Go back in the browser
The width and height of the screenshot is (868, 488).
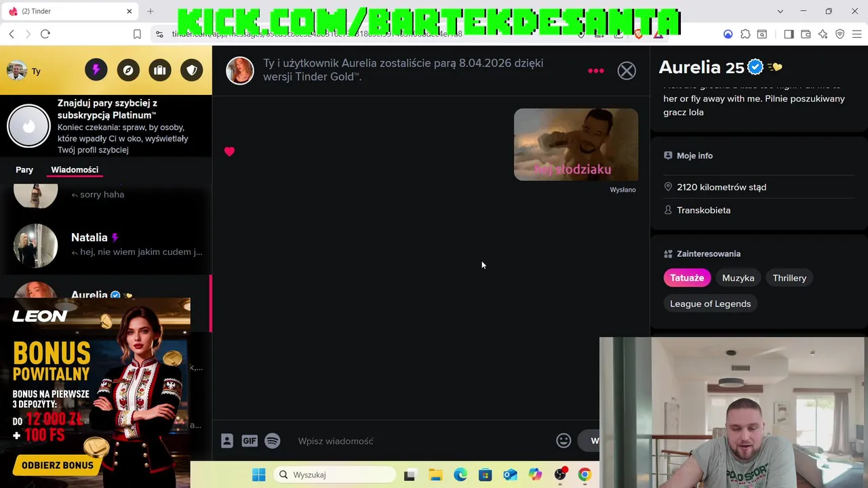pyautogui.click(x=12, y=34)
